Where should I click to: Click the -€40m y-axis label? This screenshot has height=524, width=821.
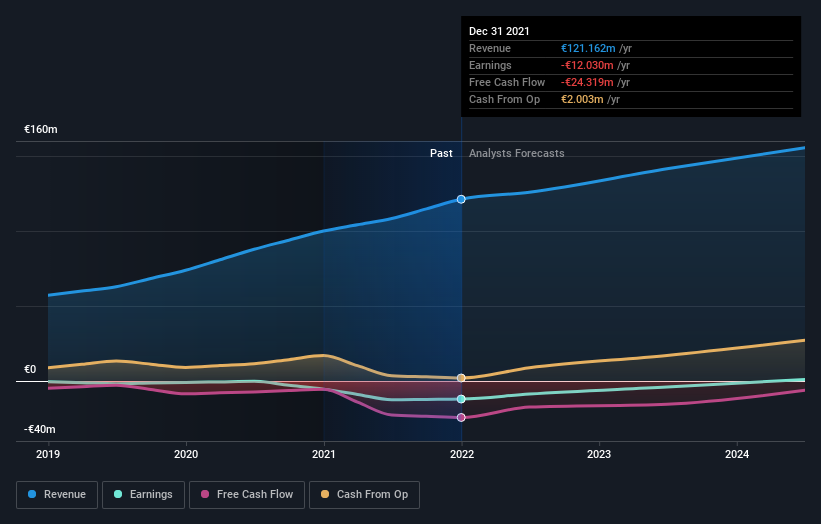point(40,429)
